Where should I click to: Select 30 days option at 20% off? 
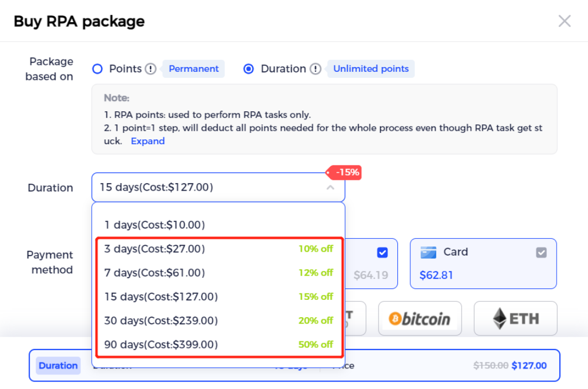click(x=218, y=321)
